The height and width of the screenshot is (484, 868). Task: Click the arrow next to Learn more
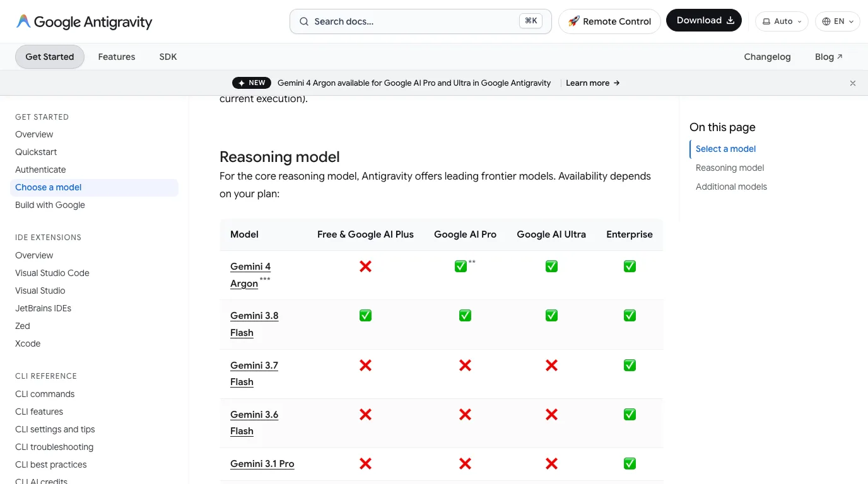click(616, 83)
